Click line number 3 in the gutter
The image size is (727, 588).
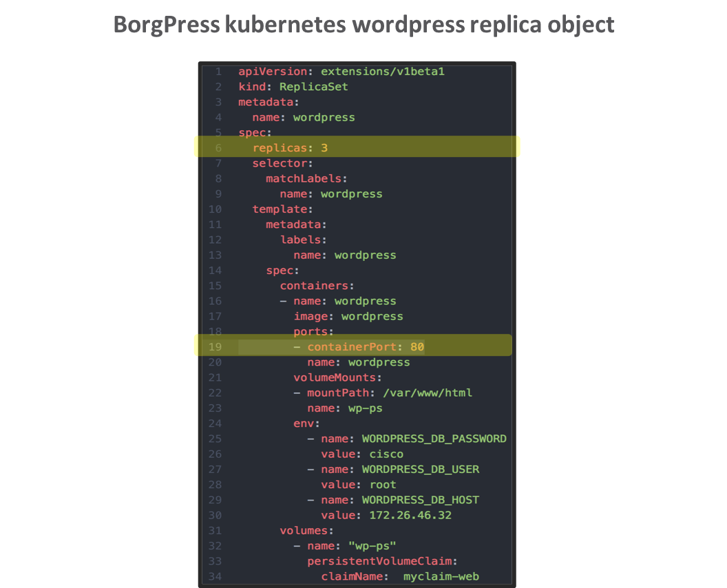[x=218, y=102]
